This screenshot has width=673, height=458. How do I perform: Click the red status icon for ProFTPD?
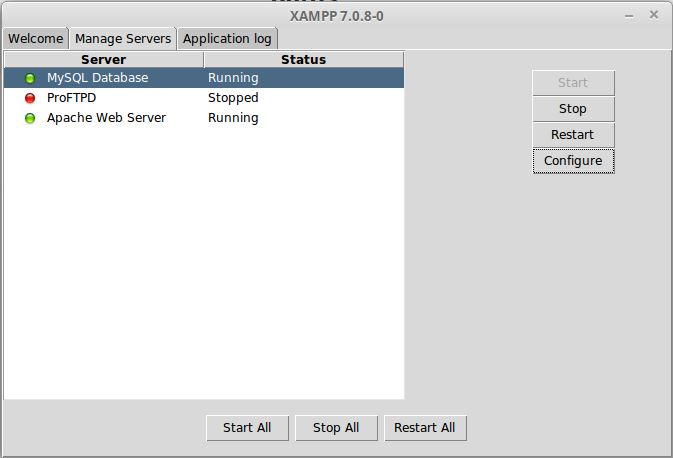tap(30, 98)
